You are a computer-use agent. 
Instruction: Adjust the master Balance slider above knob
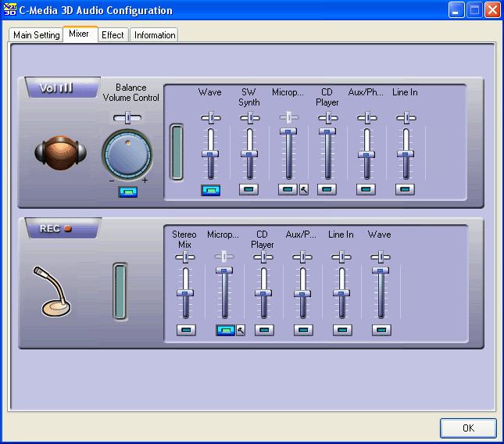click(127, 118)
